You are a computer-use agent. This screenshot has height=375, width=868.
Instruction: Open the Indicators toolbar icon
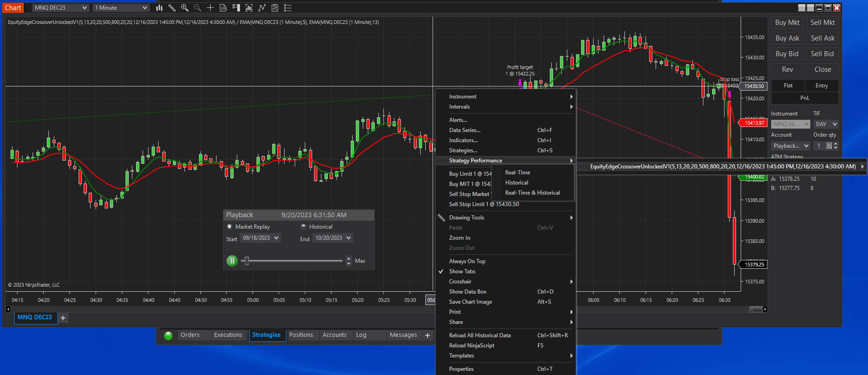[x=249, y=8]
